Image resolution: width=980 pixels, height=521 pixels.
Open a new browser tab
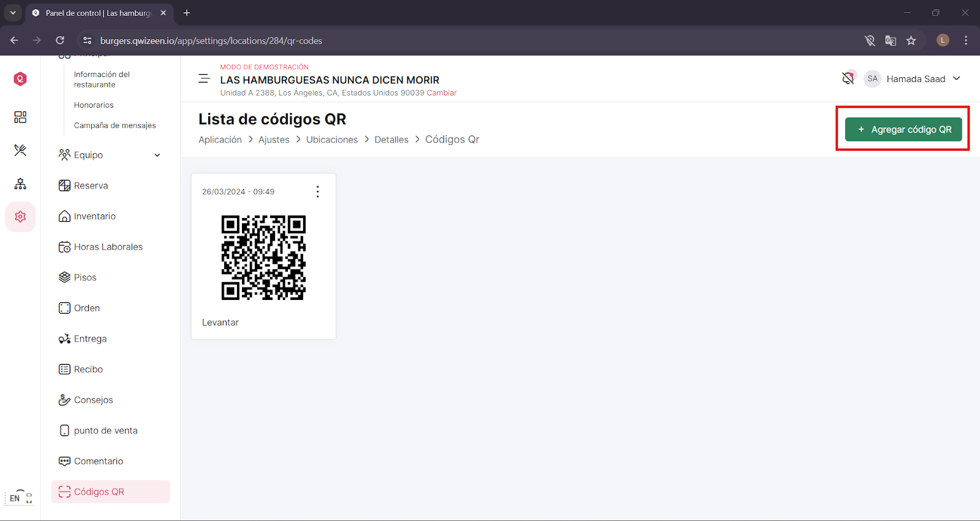click(x=187, y=12)
